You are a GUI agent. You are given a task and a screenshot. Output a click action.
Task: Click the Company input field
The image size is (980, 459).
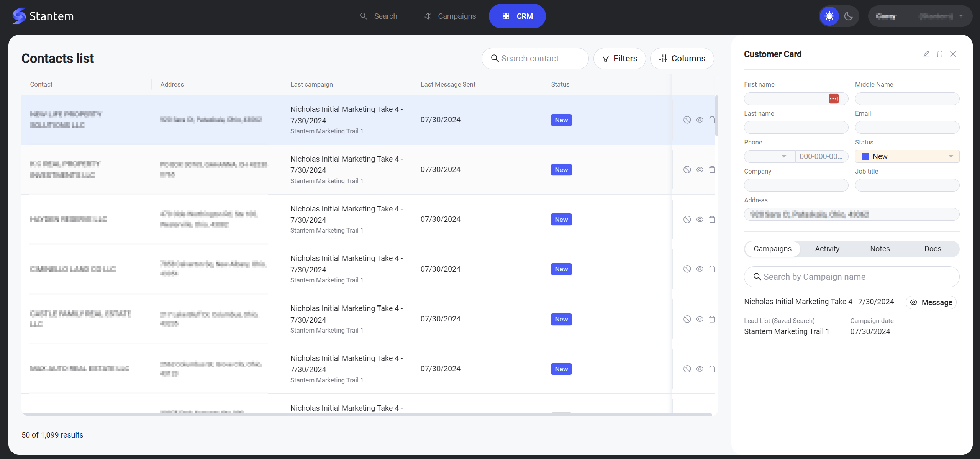[796, 185]
